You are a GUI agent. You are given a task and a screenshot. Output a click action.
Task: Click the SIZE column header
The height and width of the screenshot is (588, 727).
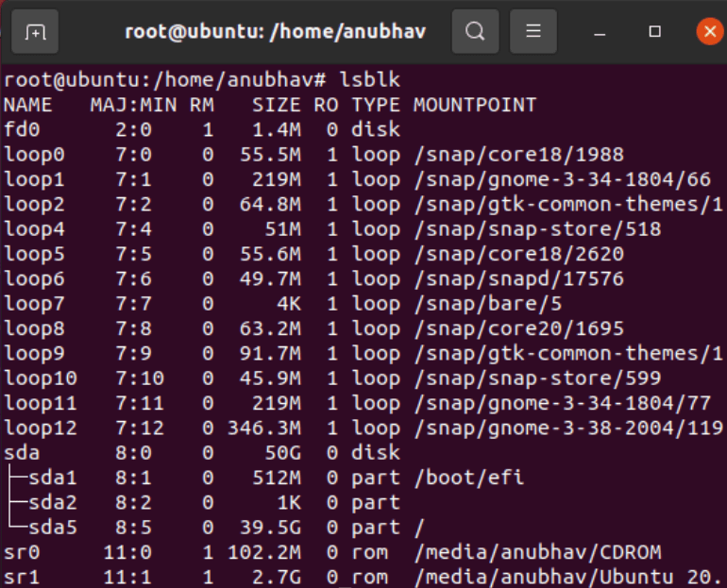coord(277,105)
